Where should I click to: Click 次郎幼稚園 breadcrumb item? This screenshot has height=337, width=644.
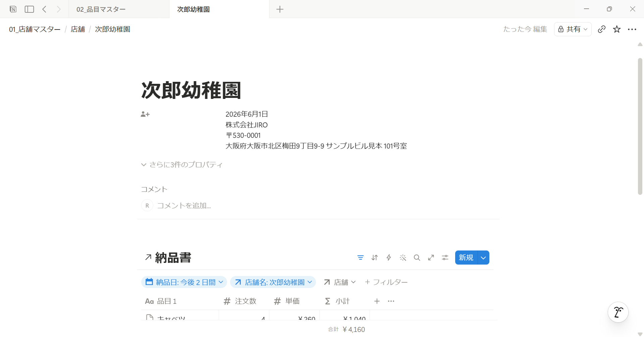click(x=113, y=29)
